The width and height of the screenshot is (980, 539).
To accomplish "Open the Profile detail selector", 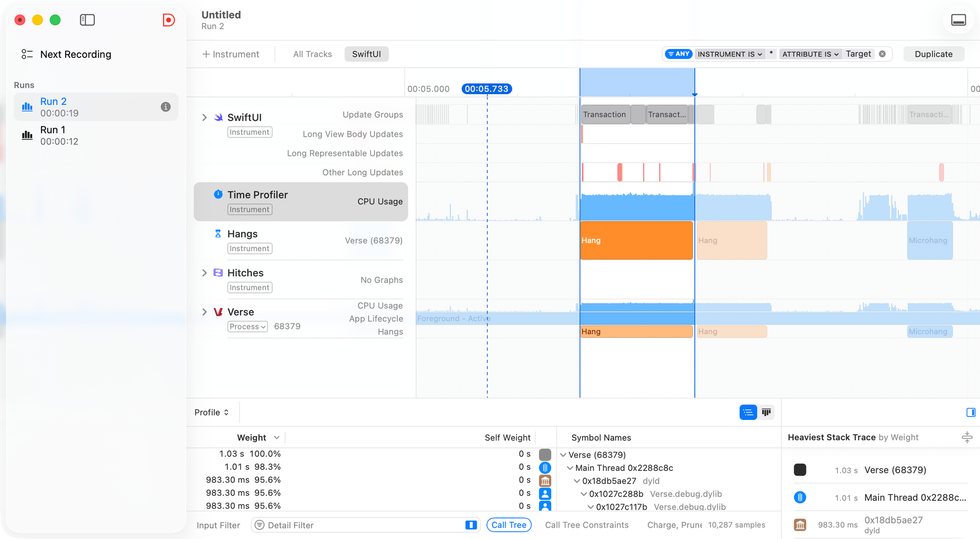I will pos(211,412).
